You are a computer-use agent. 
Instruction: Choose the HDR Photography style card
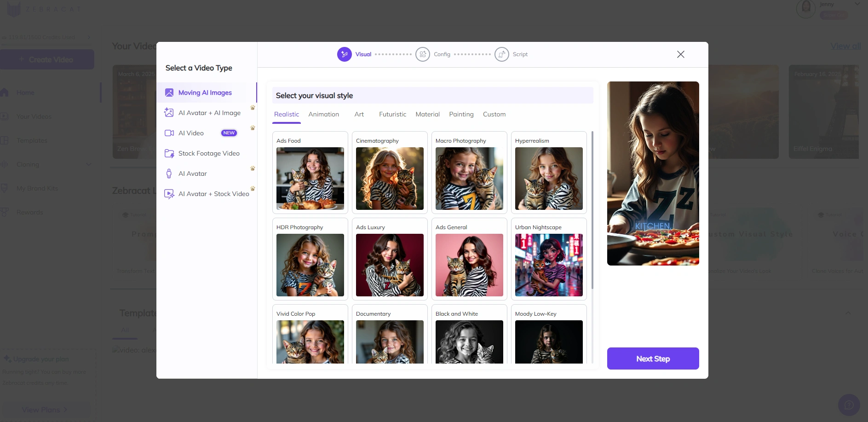[x=310, y=259]
